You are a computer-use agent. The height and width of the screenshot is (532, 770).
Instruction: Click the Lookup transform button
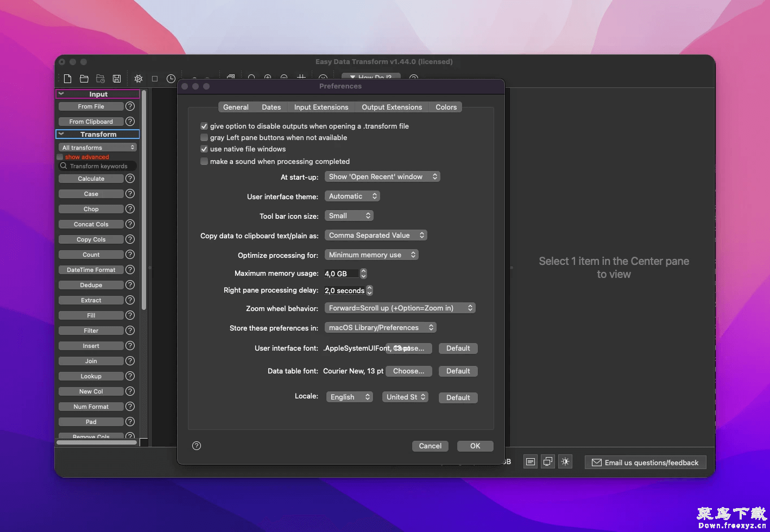[x=91, y=376]
